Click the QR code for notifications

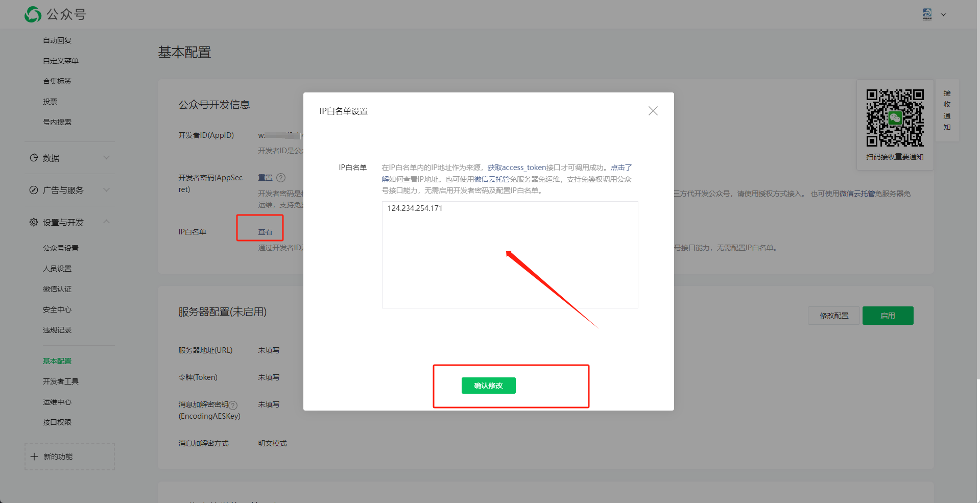tap(895, 118)
